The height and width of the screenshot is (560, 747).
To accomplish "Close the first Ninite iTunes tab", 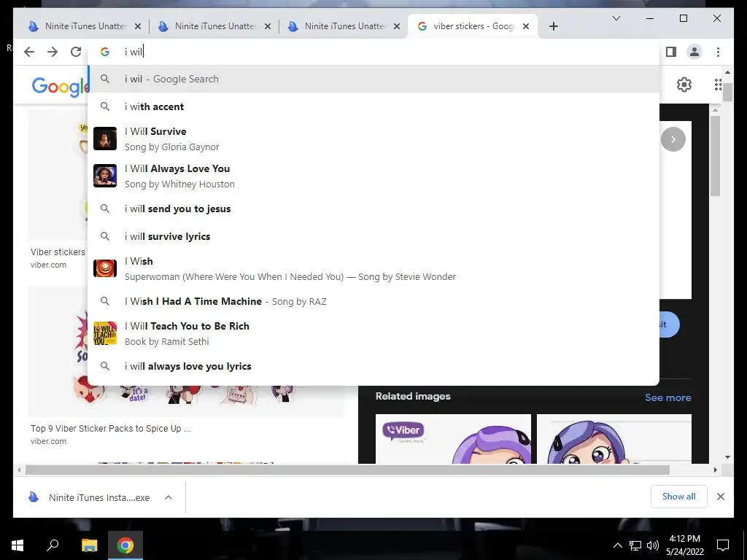I will [138, 26].
